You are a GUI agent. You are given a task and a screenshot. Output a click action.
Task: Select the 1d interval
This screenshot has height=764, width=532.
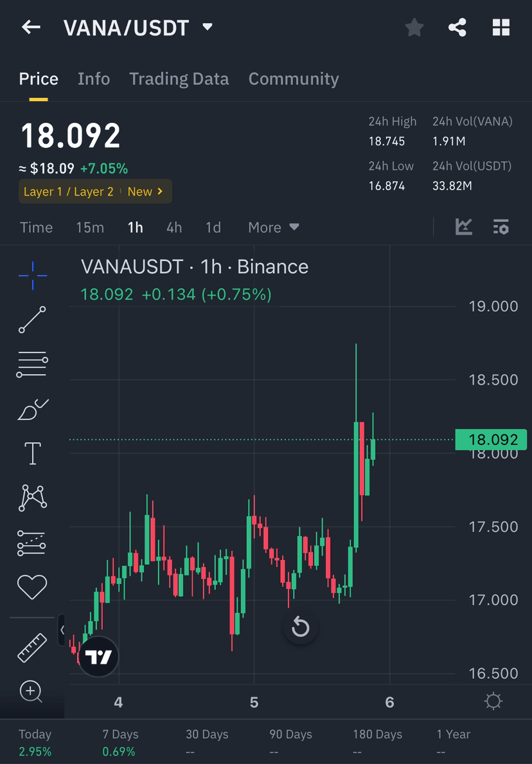pyautogui.click(x=213, y=228)
